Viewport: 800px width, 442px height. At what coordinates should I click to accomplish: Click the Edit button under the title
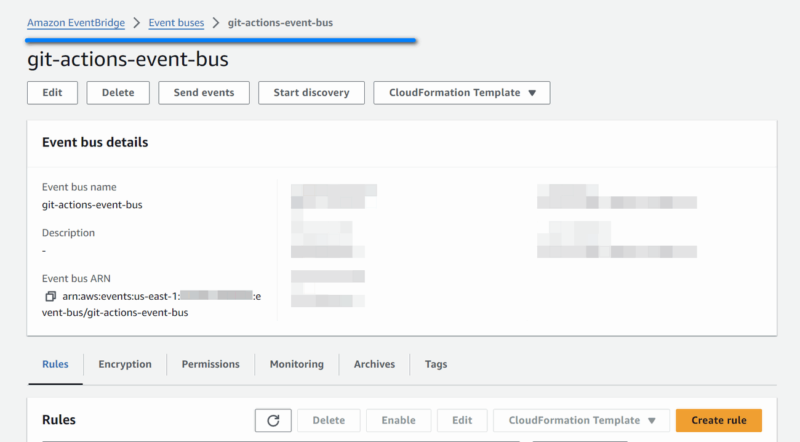[53, 93]
